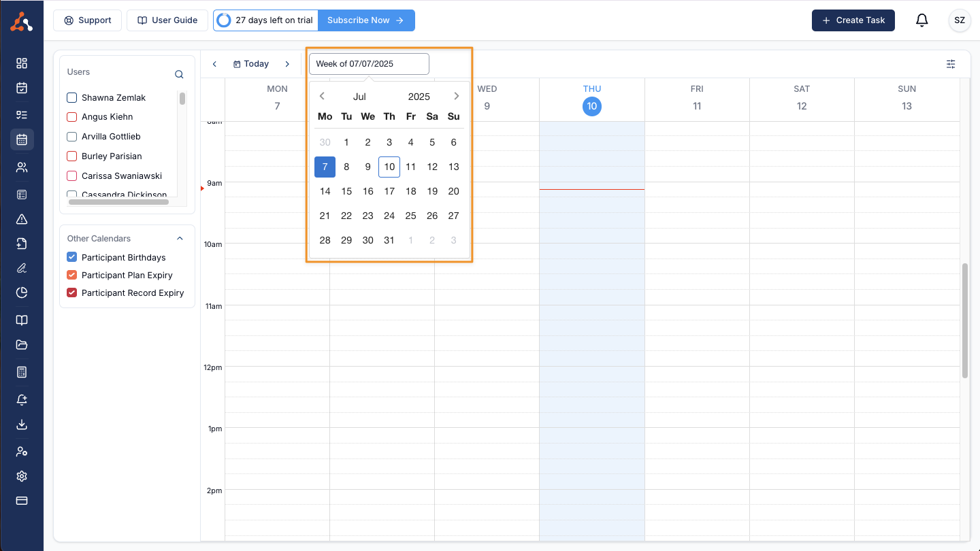The image size is (980, 551).
Task: Open the pie chart reports icon
Action: (22, 293)
